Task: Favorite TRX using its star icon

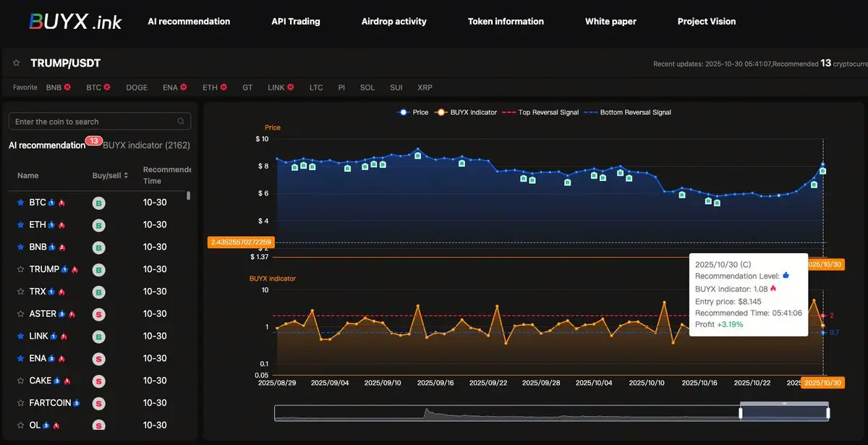Action: point(20,292)
